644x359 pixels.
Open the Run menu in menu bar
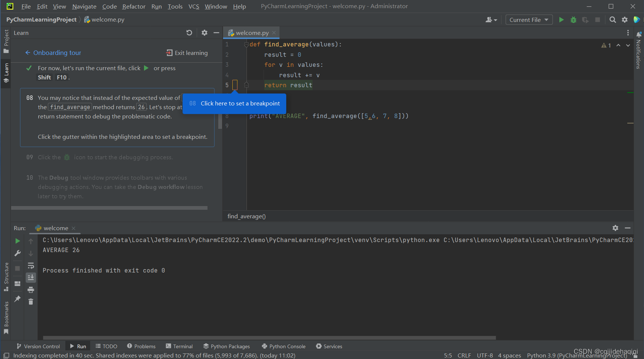coord(156,6)
